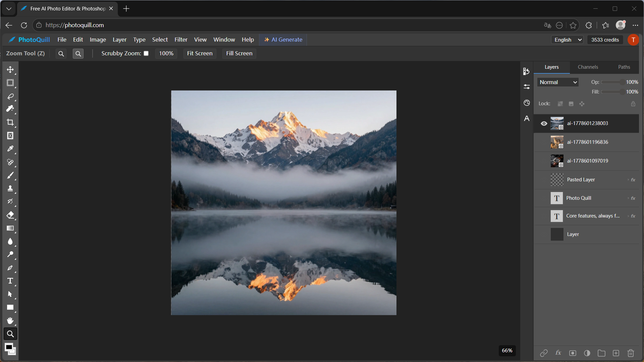Select the Magic Wand tool
This screenshot has height=362, width=644.
coord(10,109)
